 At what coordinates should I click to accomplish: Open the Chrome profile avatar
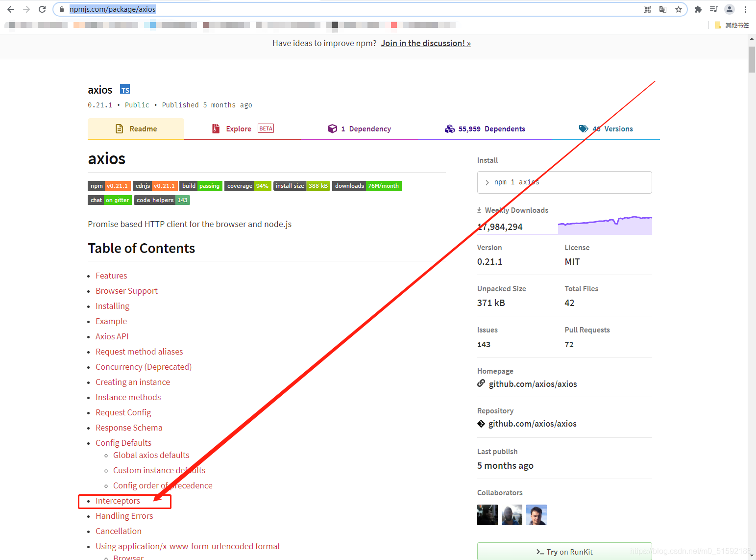click(x=730, y=9)
